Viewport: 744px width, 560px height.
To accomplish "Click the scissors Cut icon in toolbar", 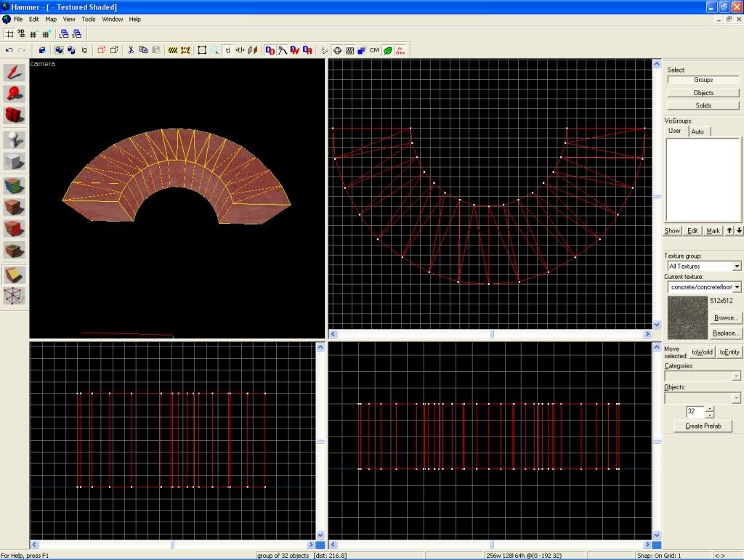I will click(x=131, y=50).
